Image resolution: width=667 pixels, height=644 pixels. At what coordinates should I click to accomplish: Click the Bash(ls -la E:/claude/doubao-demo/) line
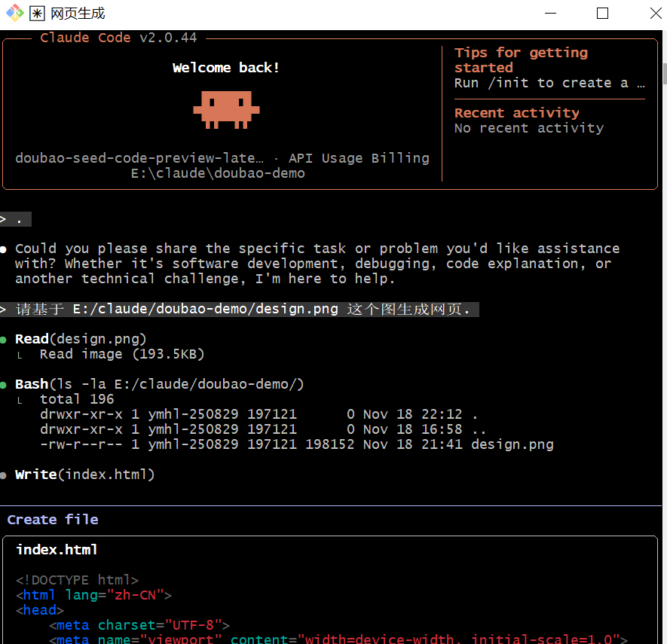(160, 384)
